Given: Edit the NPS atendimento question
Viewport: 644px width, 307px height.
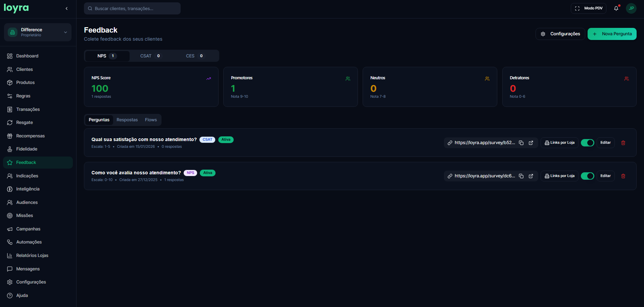Looking at the screenshot, I should tap(605, 176).
